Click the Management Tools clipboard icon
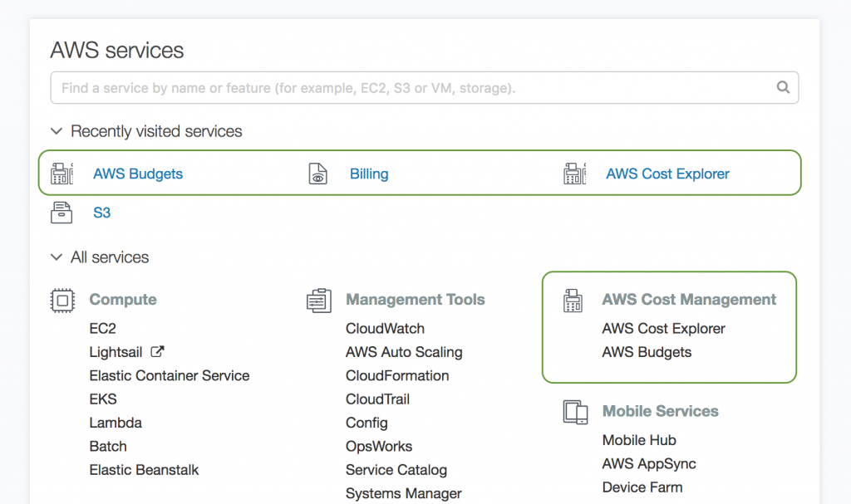Viewport: 851px width, 504px height. pyautogui.click(x=318, y=300)
